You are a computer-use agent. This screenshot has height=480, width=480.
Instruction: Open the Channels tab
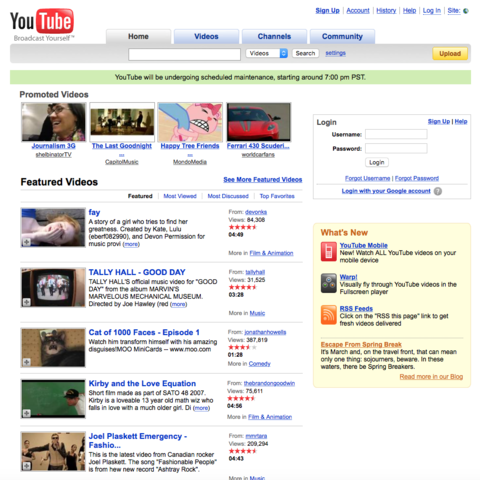[274, 37]
